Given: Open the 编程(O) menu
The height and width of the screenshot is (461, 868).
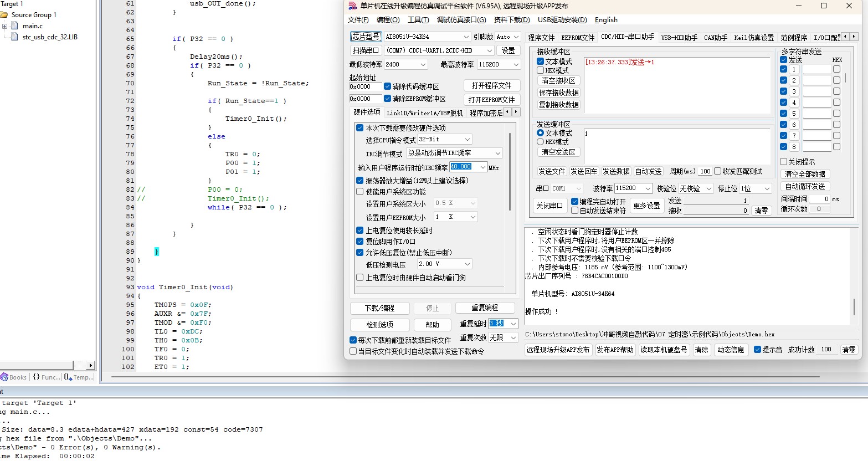Looking at the screenshot, I should pos(388,20).
